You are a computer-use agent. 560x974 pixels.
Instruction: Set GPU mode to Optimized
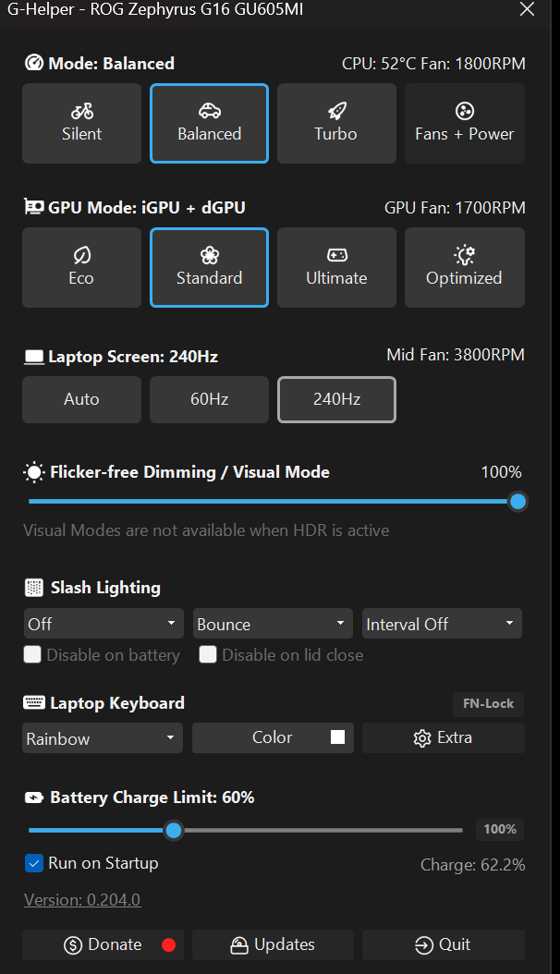pos(465,268)
